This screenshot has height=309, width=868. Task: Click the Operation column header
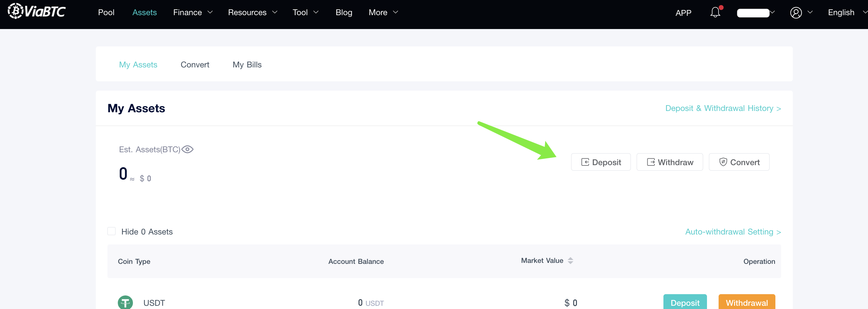pyautogui.click(x=759, y=261)
